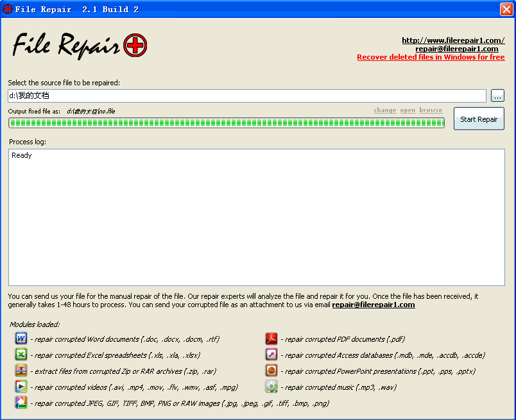Click the corrupted videos module icon

click(x=21, y=386)
